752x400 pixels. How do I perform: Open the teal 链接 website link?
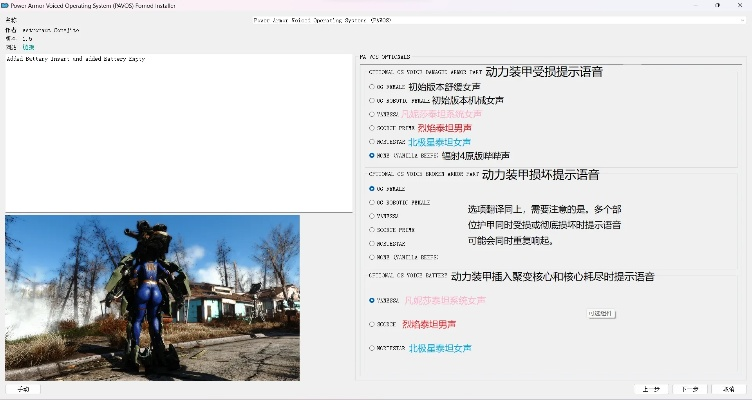[x=28, y=47]
